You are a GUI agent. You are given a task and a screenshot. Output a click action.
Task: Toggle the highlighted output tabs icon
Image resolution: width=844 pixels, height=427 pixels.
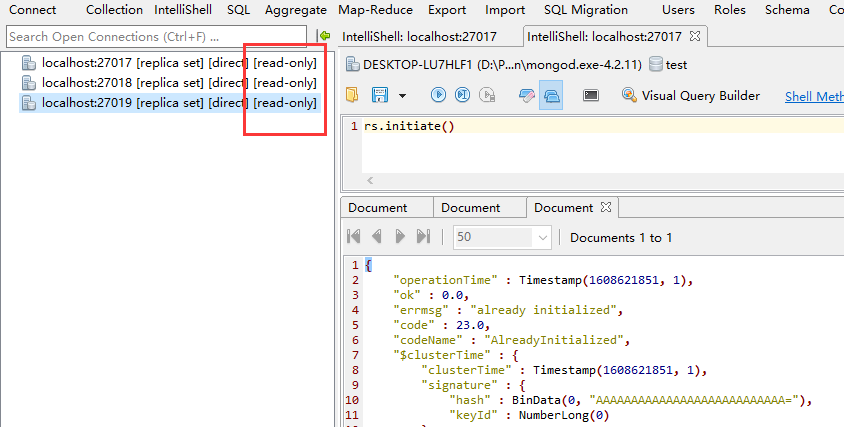tap(551, 95)
